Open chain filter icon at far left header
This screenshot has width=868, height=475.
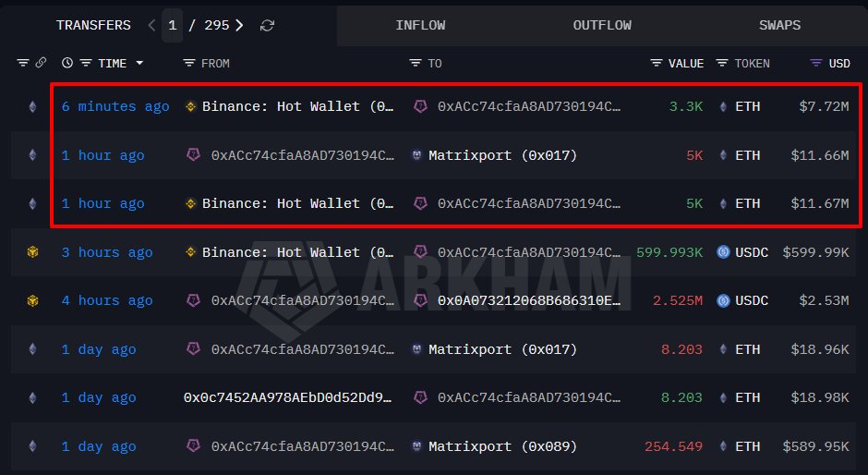click(x=23, y=63)
